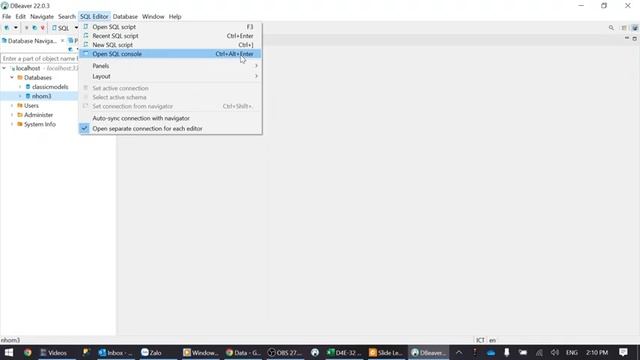Open the SQL button dropdown arrow
Image resolution: width=640 pixels, height=360 pixels.
click(76, 28)
